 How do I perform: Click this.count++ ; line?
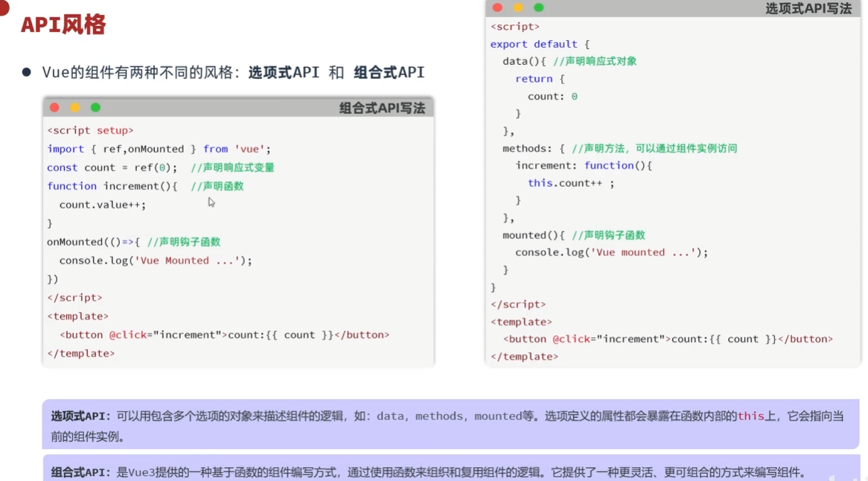pyautogui.click(x=571, y=183)
